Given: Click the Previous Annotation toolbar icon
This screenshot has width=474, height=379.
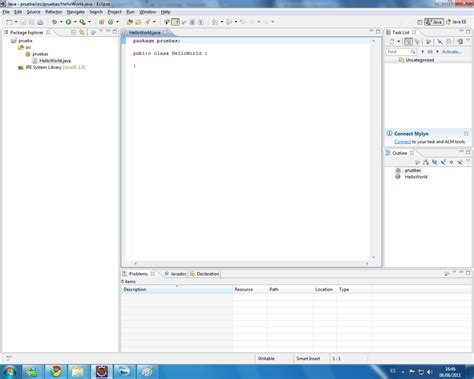Looking at the screenshot, I should tap(229, 22).
